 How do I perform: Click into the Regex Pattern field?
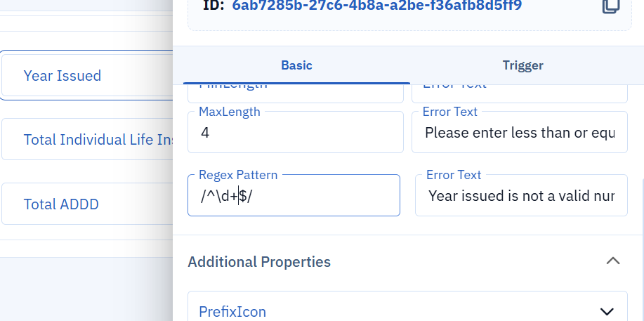click(294, 195)
